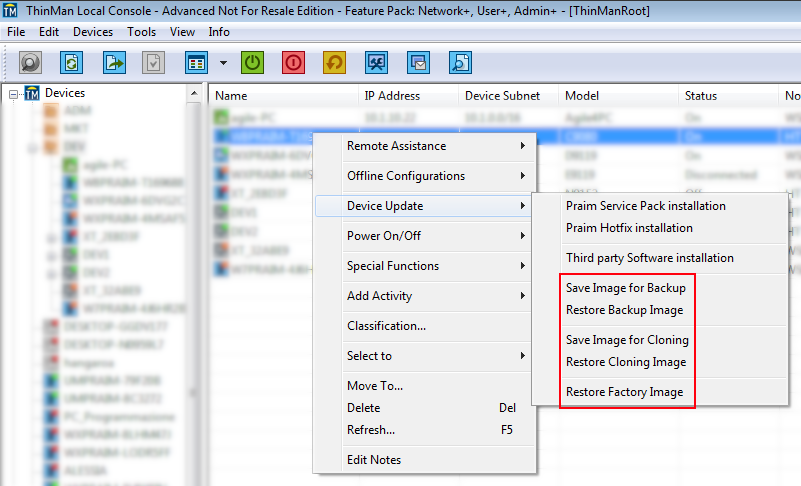Image resolution: width=801 pixels, height=486 pixels.
Task: Click the tree panel scroll-up arrow
Action: click(194, 93)
